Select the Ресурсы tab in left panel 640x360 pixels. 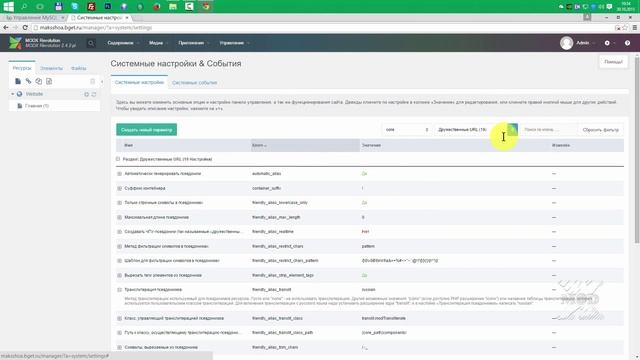22,68
